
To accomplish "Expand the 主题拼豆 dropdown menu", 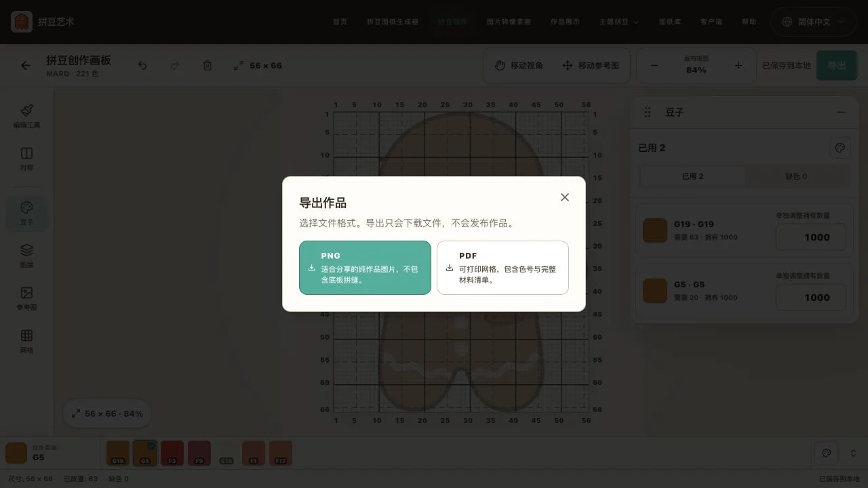I will pos(618,22).
